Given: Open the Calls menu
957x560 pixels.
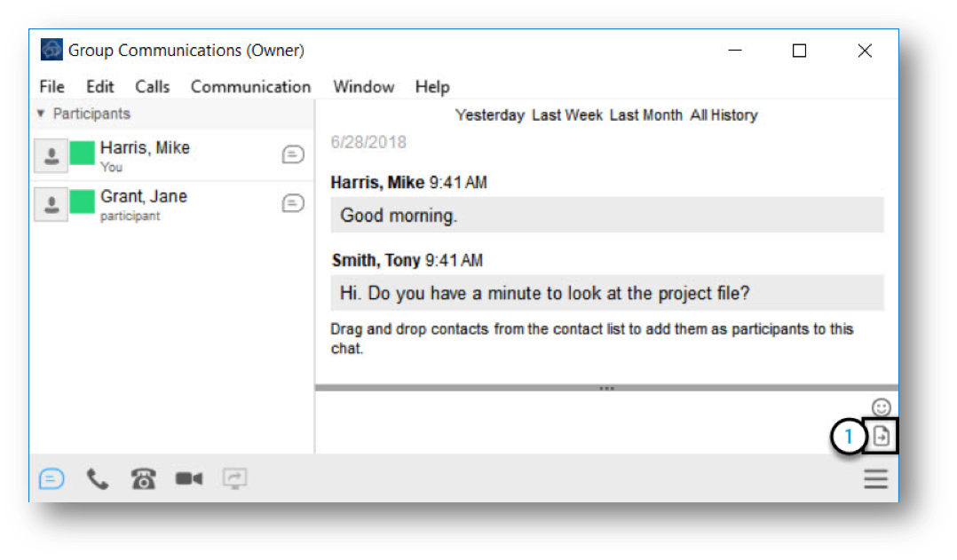Looking at the screenshot, I should 152,87.
